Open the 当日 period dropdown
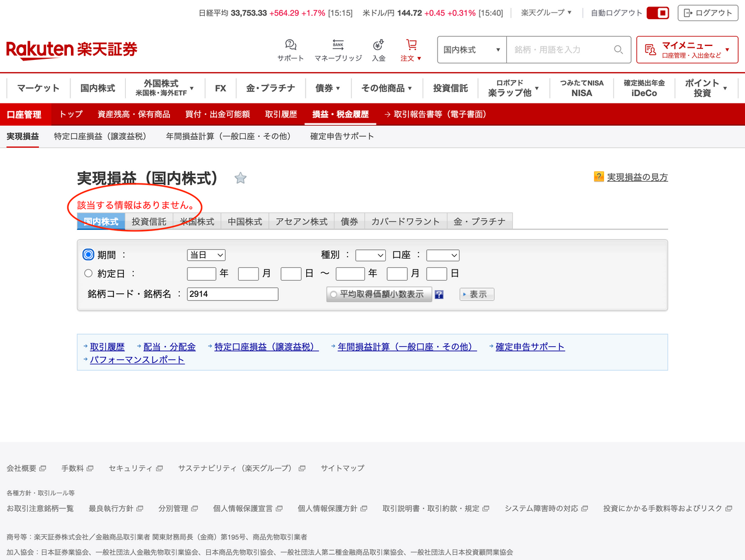Screen dimensions: 745x560 [x=206, y=254]
